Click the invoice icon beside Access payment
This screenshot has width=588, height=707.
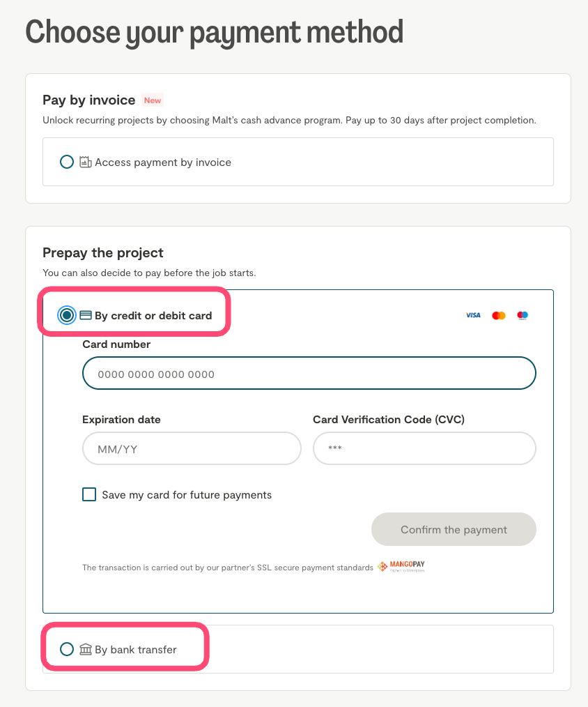coord(86,162)
